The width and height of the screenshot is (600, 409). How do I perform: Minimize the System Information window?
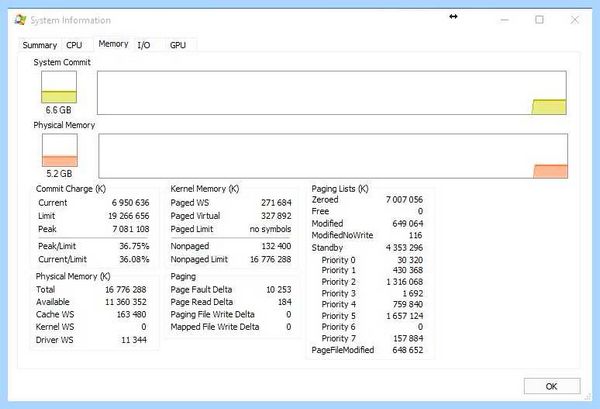[x=505, y=20]
